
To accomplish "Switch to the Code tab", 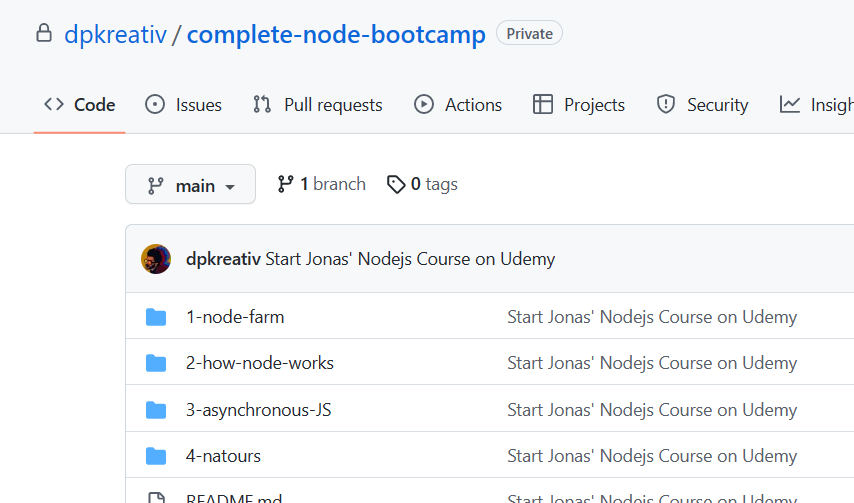I will 80,105.
